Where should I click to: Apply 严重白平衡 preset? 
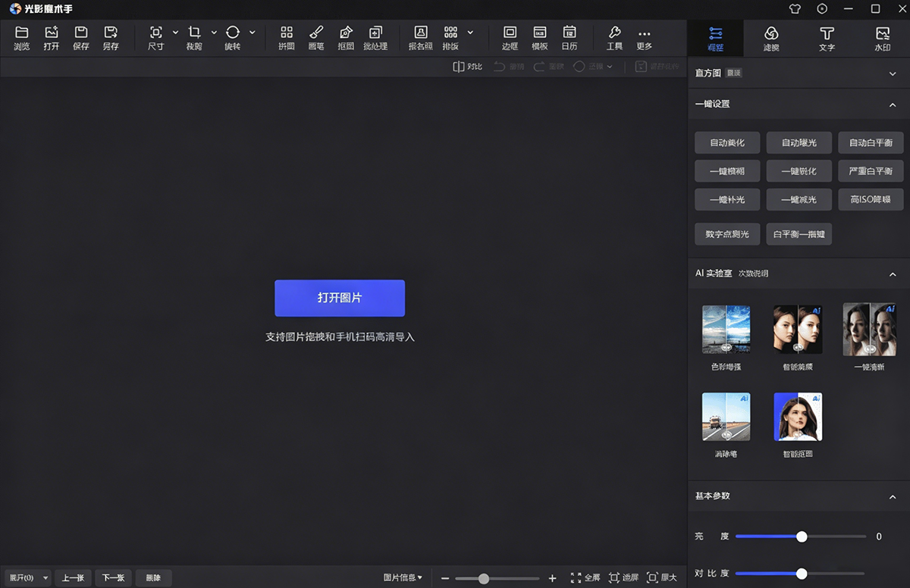[x=871, y=171]
